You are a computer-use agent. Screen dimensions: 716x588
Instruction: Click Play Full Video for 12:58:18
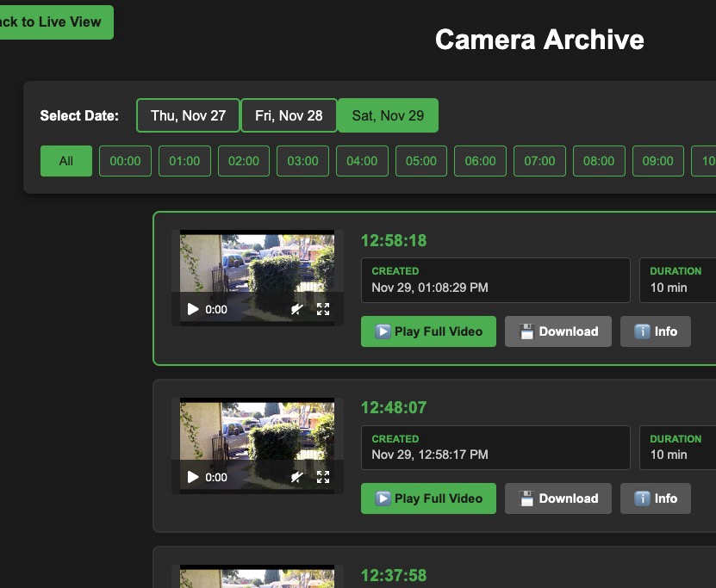pos(428,331)
